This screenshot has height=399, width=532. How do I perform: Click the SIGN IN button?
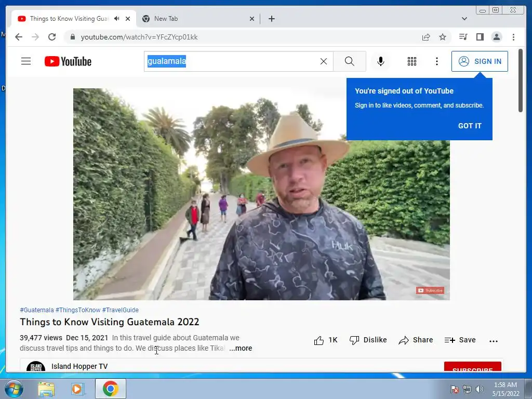tap(480, 61)
